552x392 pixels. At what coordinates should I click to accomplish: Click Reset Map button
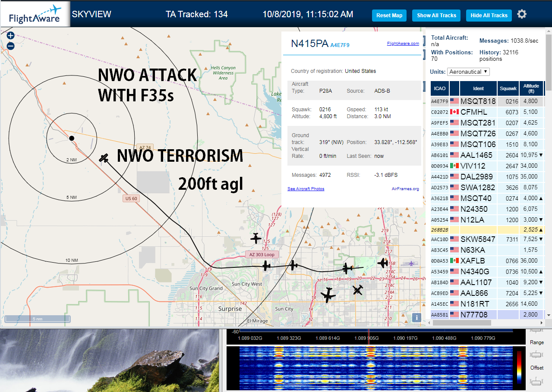[x=389, y=16]
